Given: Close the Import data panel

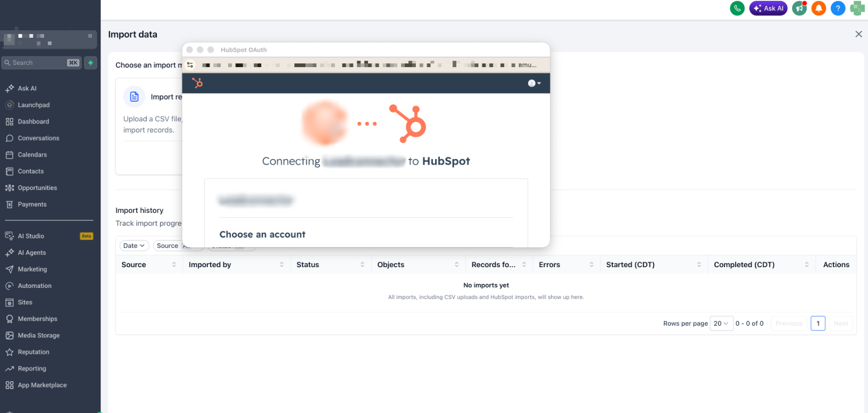Looking at the screenshot, I should pyautogui.click(x=858, y=34).
